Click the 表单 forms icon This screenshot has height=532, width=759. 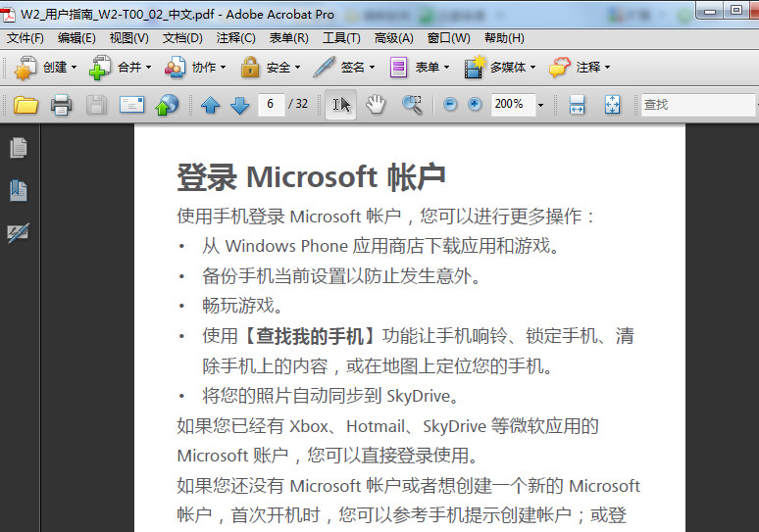(x=398, y=68)
